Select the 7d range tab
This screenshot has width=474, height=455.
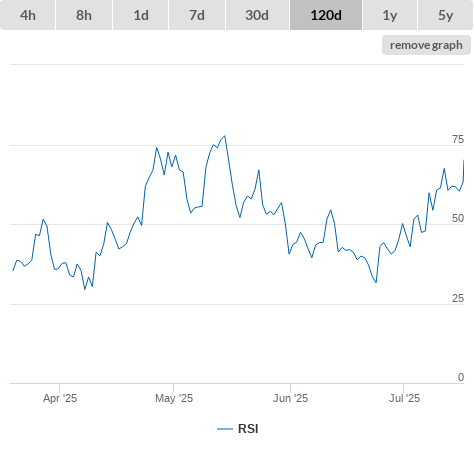tap(197, 15)
